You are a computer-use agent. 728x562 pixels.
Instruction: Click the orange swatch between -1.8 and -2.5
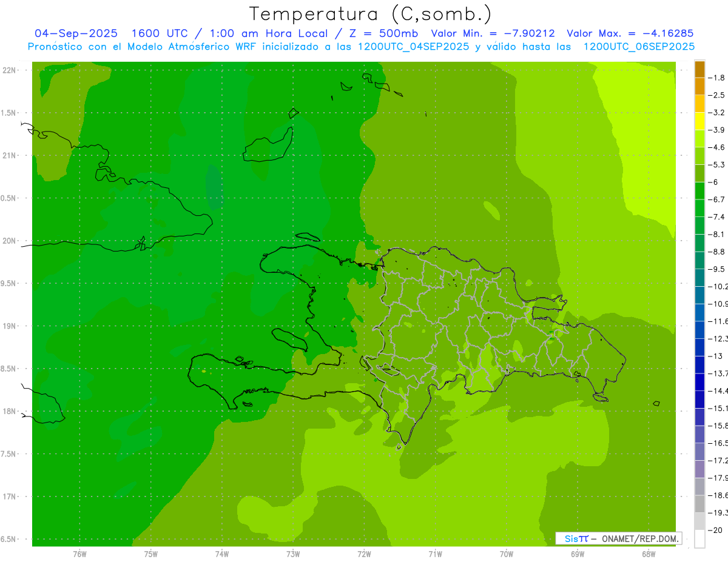[699, 87]
